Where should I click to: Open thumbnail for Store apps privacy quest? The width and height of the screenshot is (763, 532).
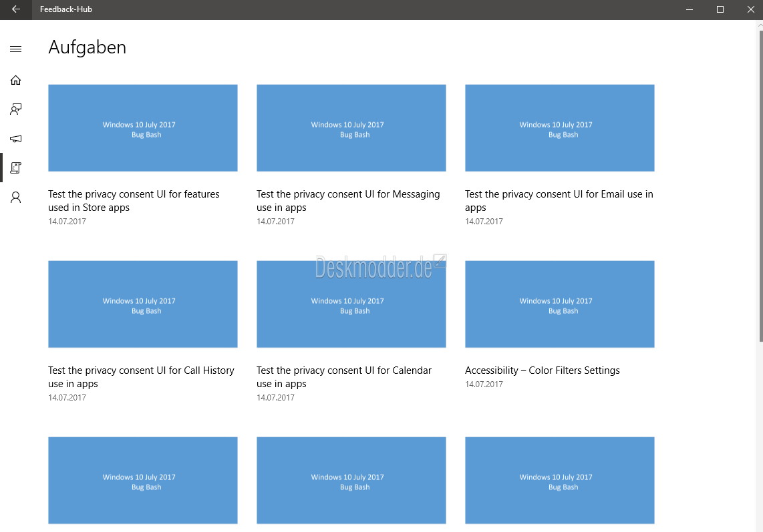click(142, 128)
